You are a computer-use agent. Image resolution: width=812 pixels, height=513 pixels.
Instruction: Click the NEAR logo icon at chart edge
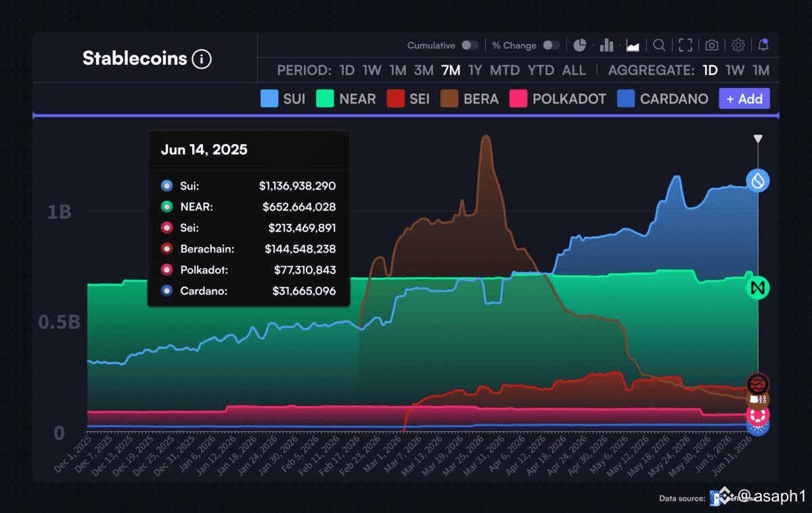pos(758,288)
